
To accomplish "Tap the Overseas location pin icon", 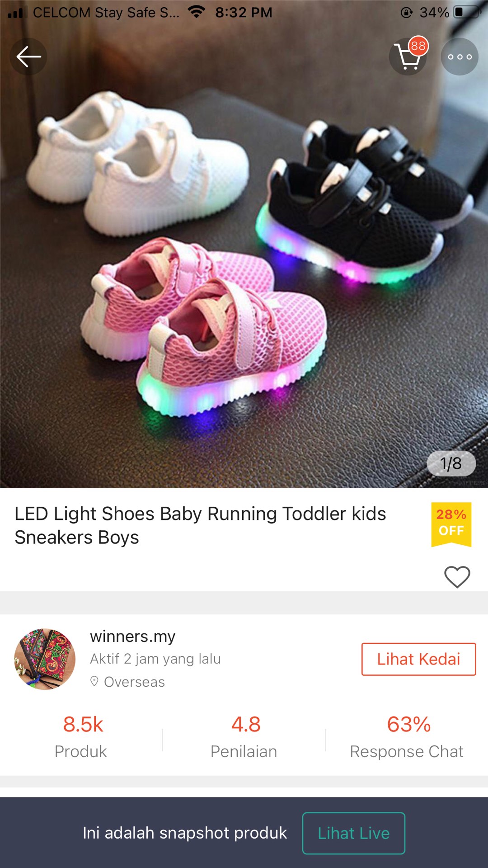I will (x=94, y=681).
